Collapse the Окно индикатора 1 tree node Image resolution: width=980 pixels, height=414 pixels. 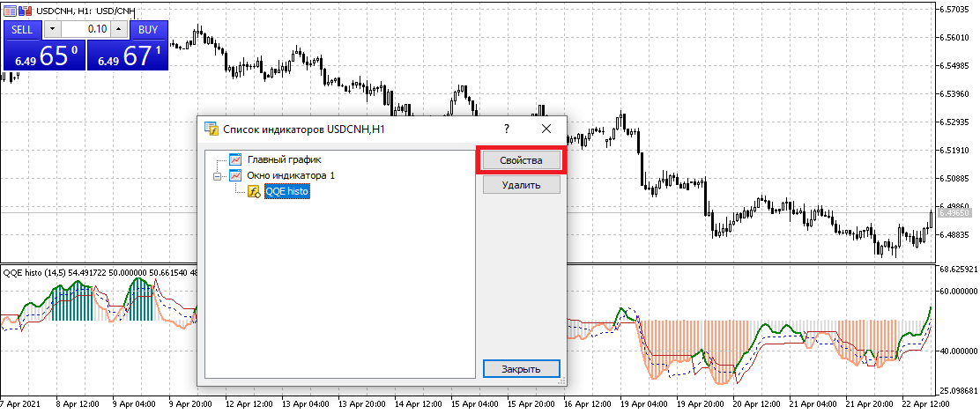pos(217,176)
